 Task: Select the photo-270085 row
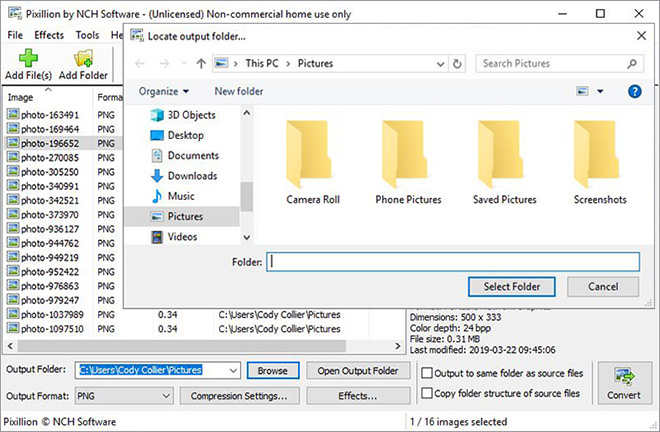point(63,157)
